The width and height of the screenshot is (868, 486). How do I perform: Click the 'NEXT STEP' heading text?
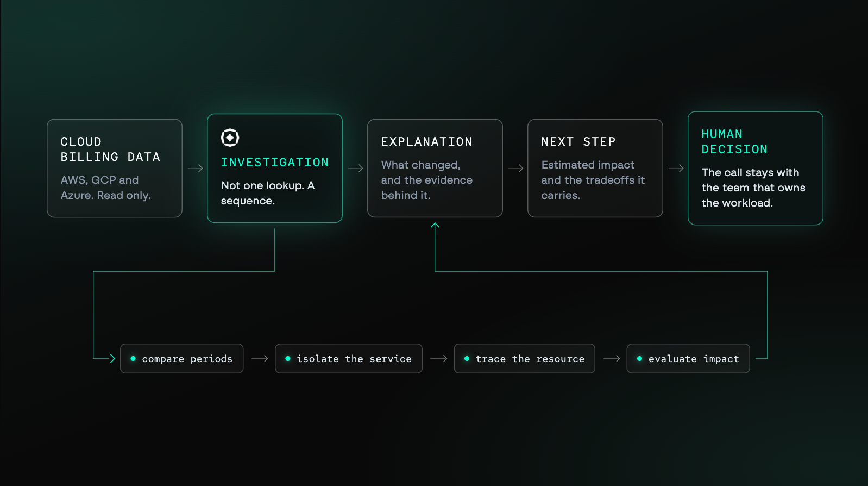pyautogui.click(x=578, y=142)
